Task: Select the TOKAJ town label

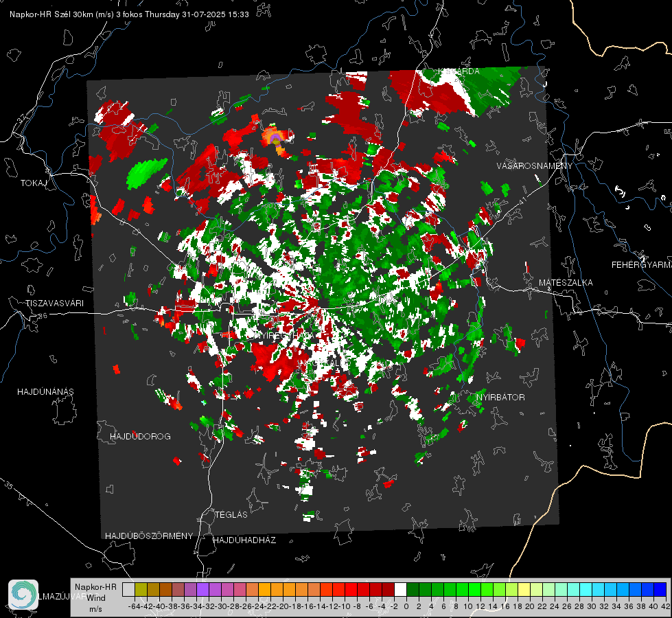Action: [x=34, y=183]
